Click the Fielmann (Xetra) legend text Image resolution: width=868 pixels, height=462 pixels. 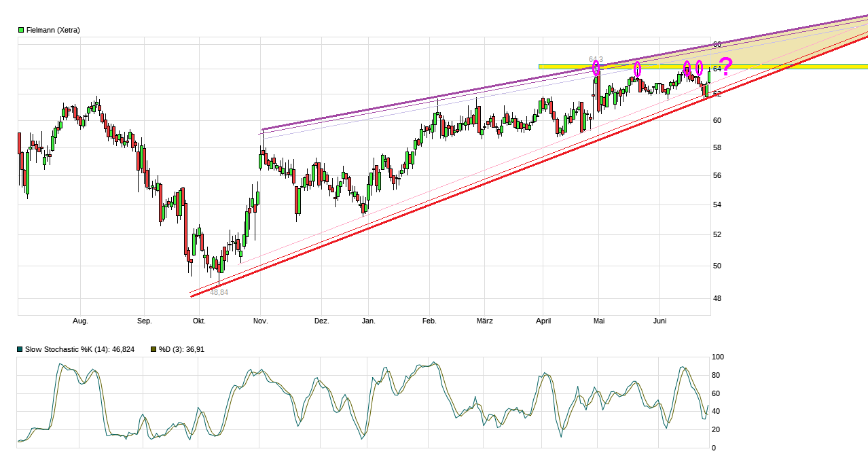pyautogui.click(x=53, y=30)
